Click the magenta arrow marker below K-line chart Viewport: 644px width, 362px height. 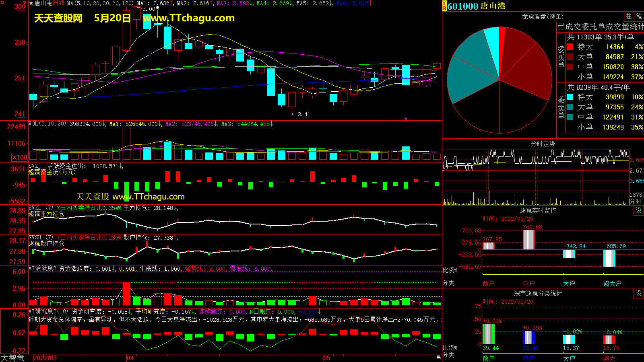405,119
